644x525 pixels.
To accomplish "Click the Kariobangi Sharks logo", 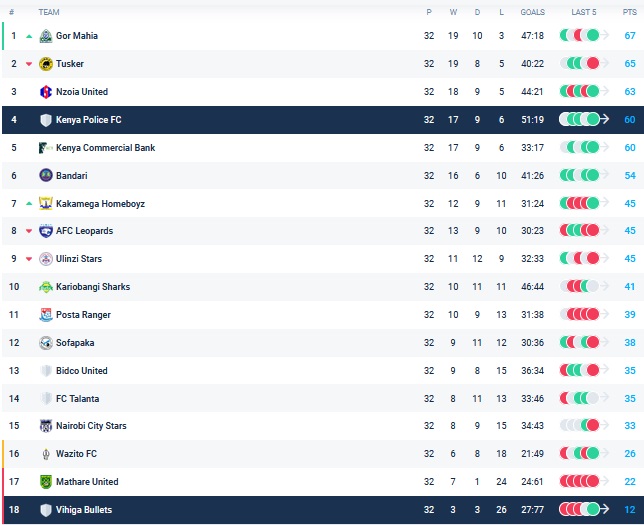I will (x=45, y=287).
